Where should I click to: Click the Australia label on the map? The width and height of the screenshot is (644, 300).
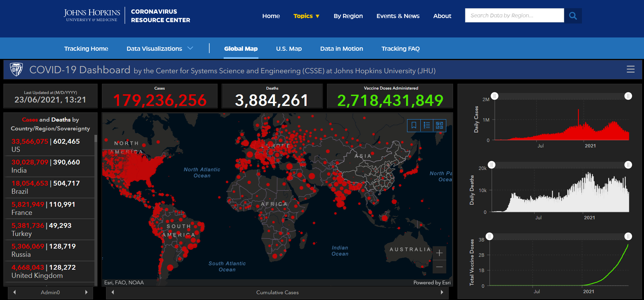pos(410,249)
